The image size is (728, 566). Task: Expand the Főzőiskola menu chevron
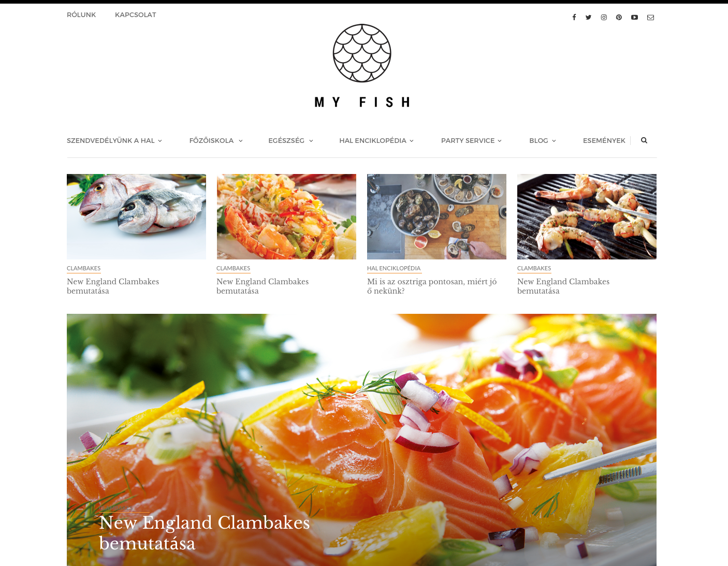pos(240,141)
